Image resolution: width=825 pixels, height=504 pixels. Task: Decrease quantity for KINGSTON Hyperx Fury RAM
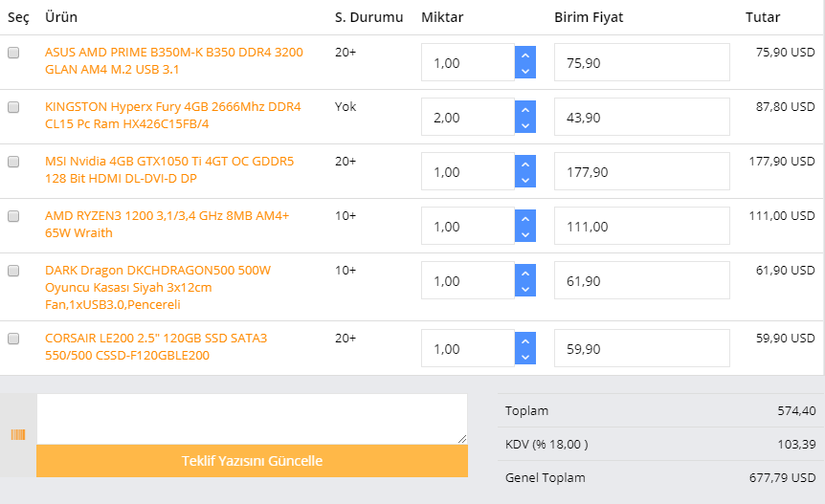click(x=524, y=125)
